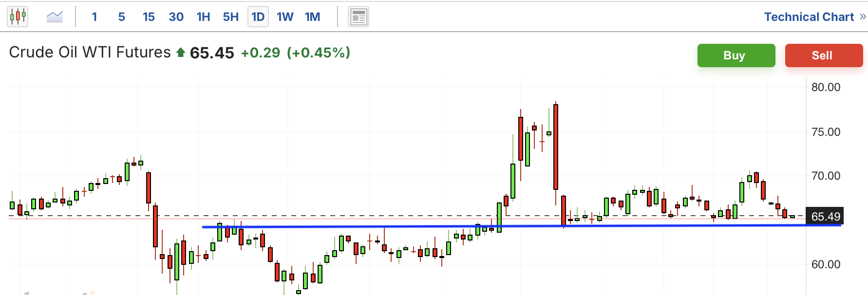Set the interval to 1 minute

pyautogui.click(x=94, y=17)
